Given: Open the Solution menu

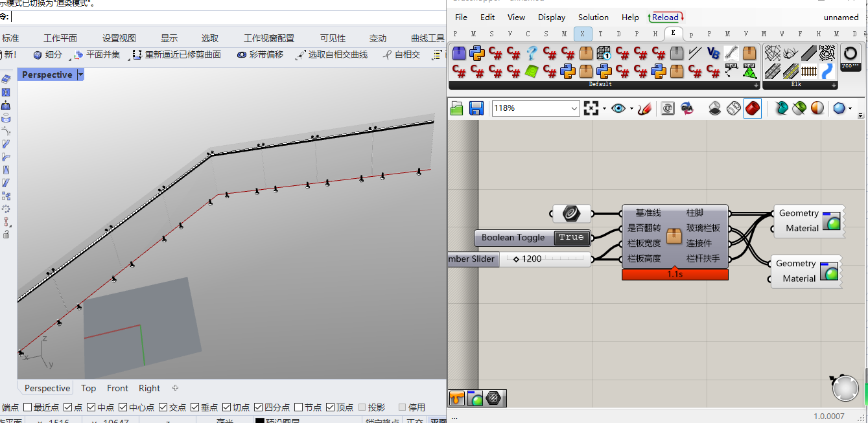Looking at the screenshot, I should coord(593,17).
